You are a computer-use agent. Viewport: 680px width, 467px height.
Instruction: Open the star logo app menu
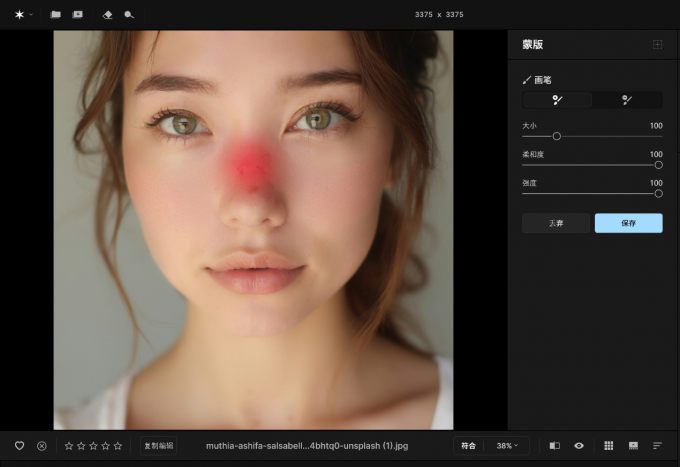20,15
